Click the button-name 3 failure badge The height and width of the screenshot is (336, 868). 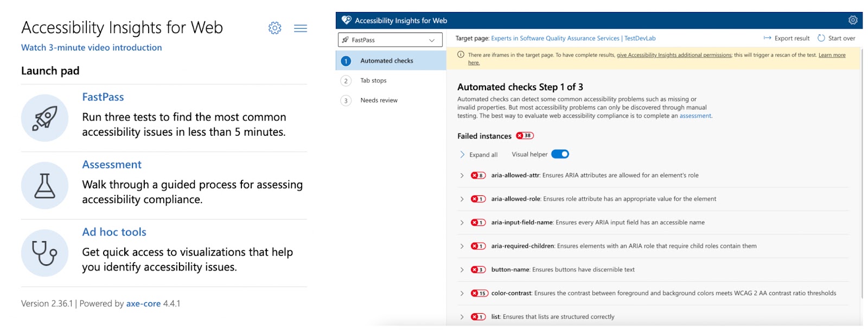pyautogui.click(x=478, y=270)
